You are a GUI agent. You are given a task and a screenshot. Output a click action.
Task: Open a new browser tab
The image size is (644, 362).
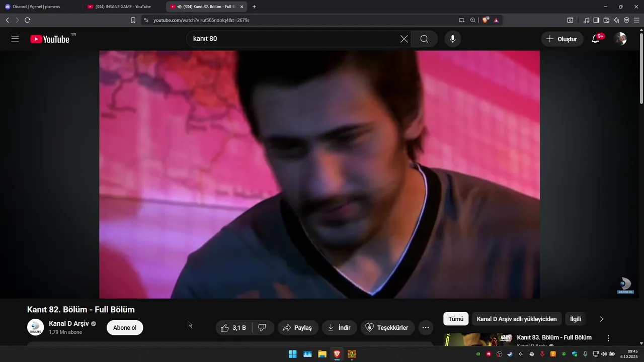point(254,7)
